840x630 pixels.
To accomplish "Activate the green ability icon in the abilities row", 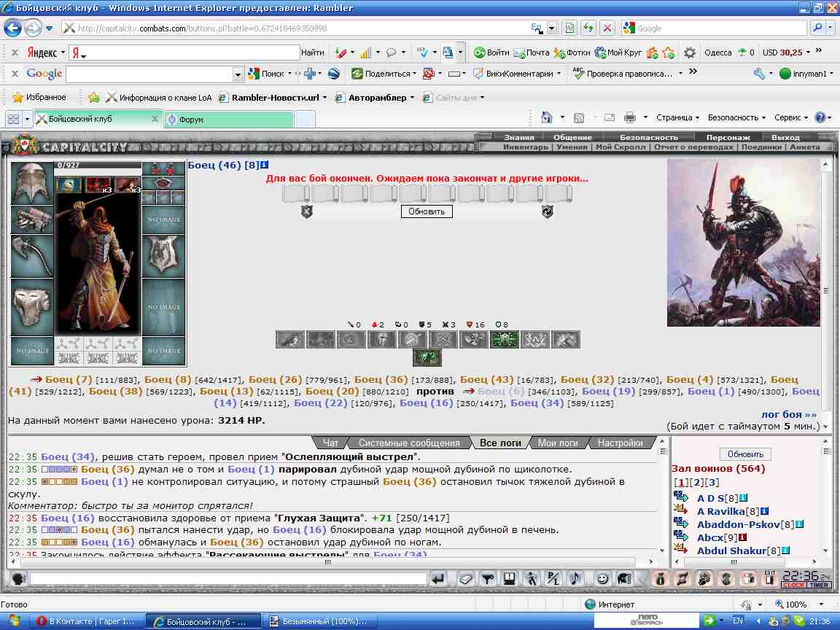I will 504,339.
